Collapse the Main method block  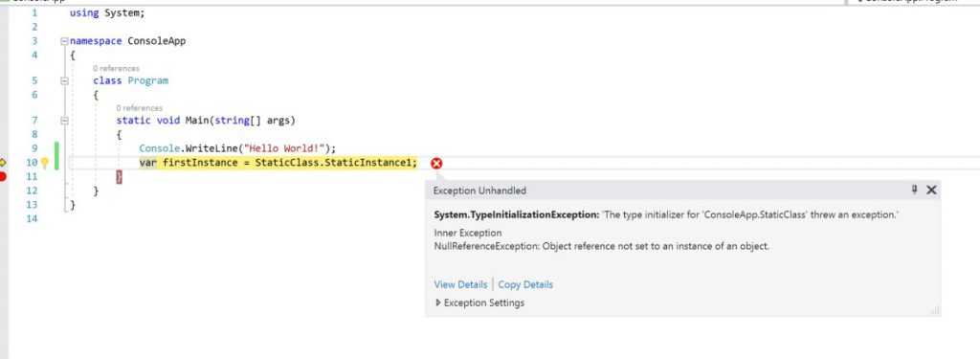[64, 120]
